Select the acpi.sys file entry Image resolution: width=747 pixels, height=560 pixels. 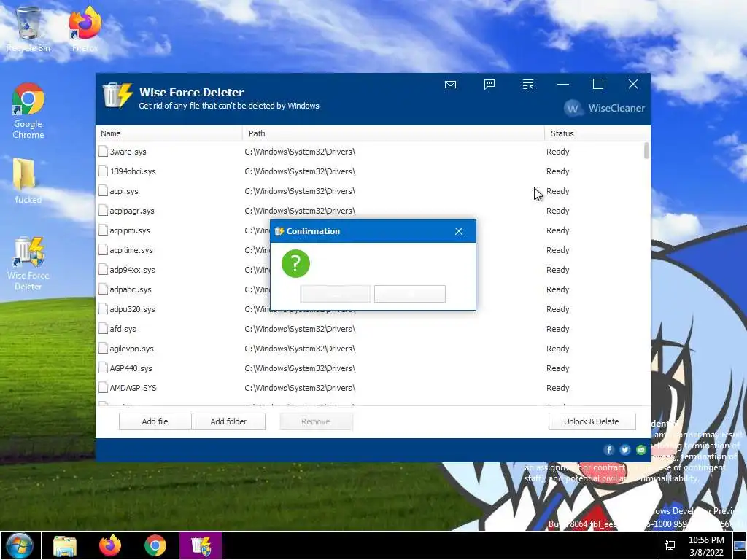[370, 191]
